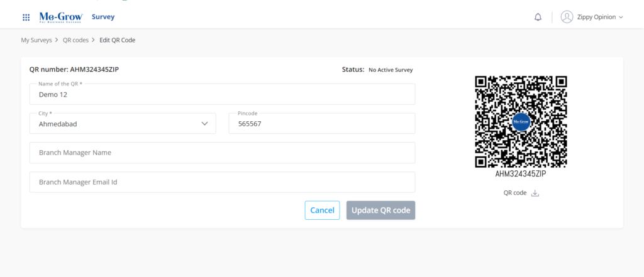The width and height of the screenshot is (644, 277).
Task: Open the apps grid launcher icon
Action: pyautogui.click(x=26, y=18)
